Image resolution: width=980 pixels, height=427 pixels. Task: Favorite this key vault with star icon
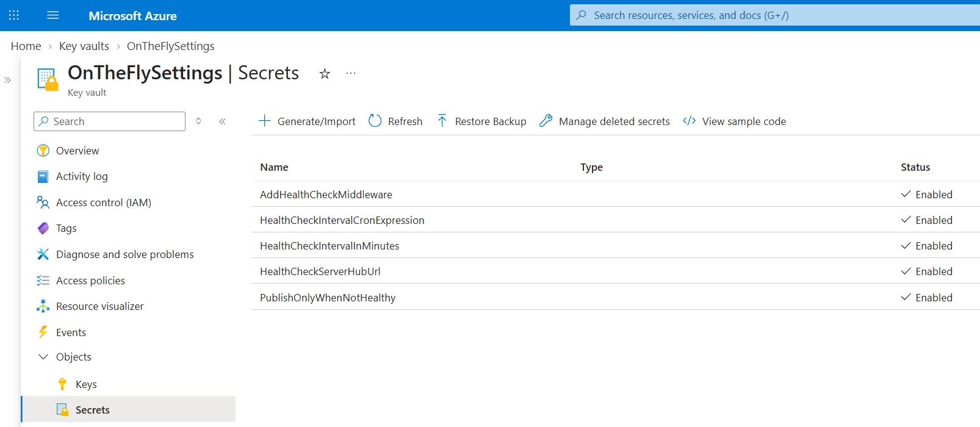pyautogui.click(x=325, y=74)
